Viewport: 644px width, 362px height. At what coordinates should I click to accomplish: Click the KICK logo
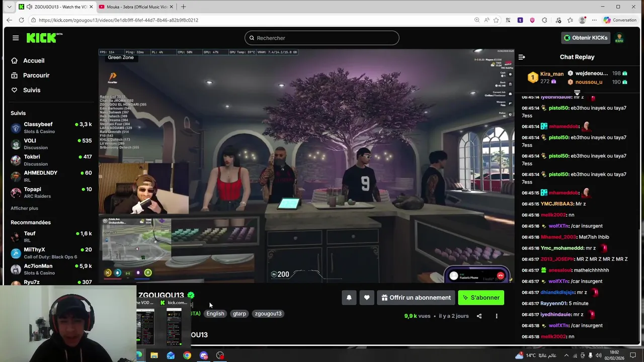[x=44, y=38]
